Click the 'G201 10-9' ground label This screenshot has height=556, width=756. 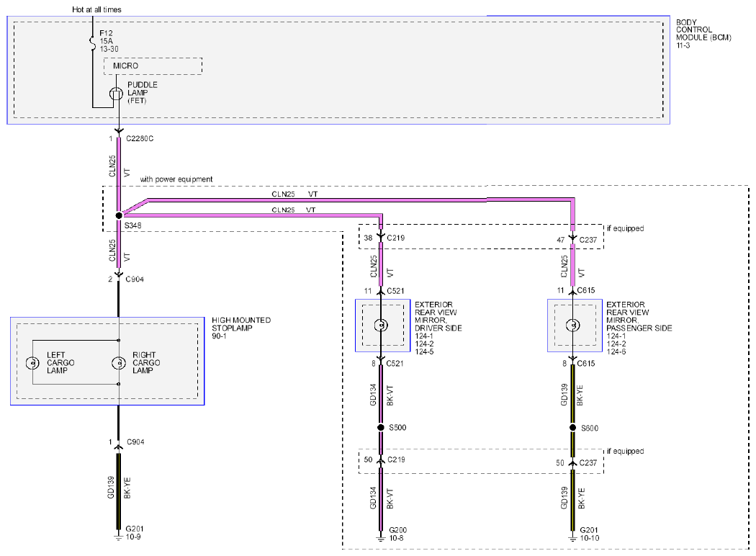click(134, 533)
